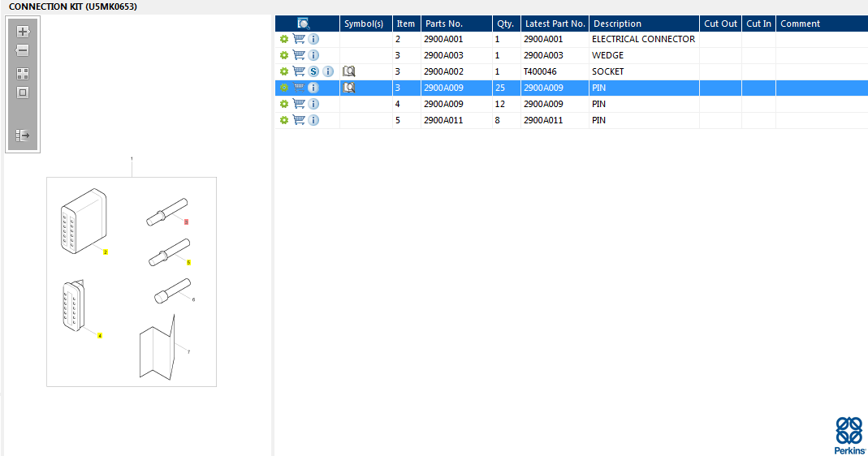This screenshot has height=456, width=868.
Task: Sort by Parts No. column header
Action: pyautogui.click(x=456, y=24)
